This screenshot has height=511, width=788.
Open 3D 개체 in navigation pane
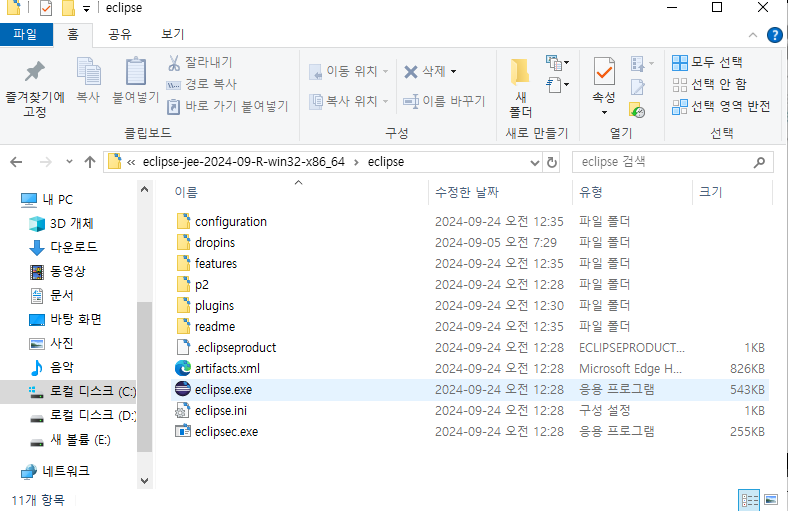(x=61, y=224)
